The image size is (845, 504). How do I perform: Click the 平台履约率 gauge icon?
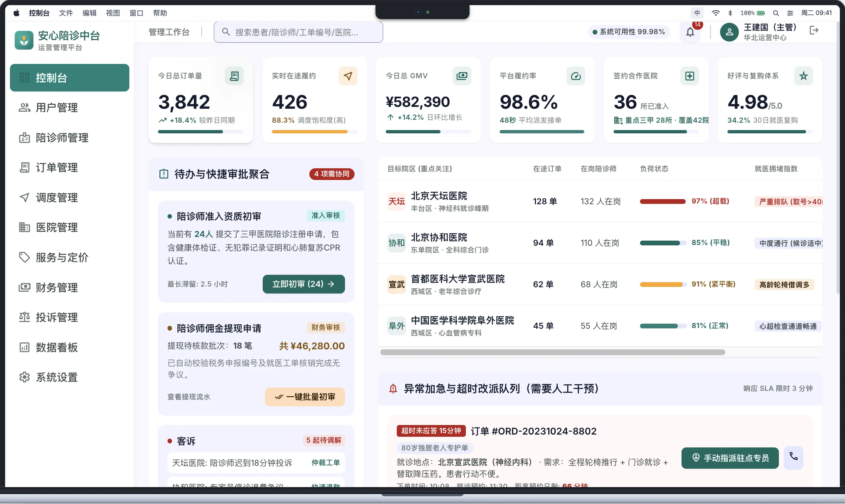click(x=576, y=76)
